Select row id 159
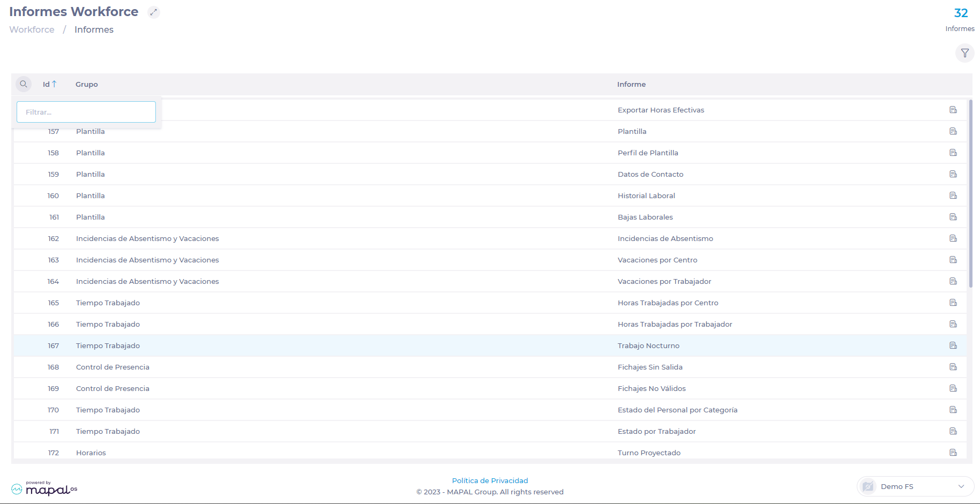The height and width of the screenshot is (504, 980). [54, 174]
